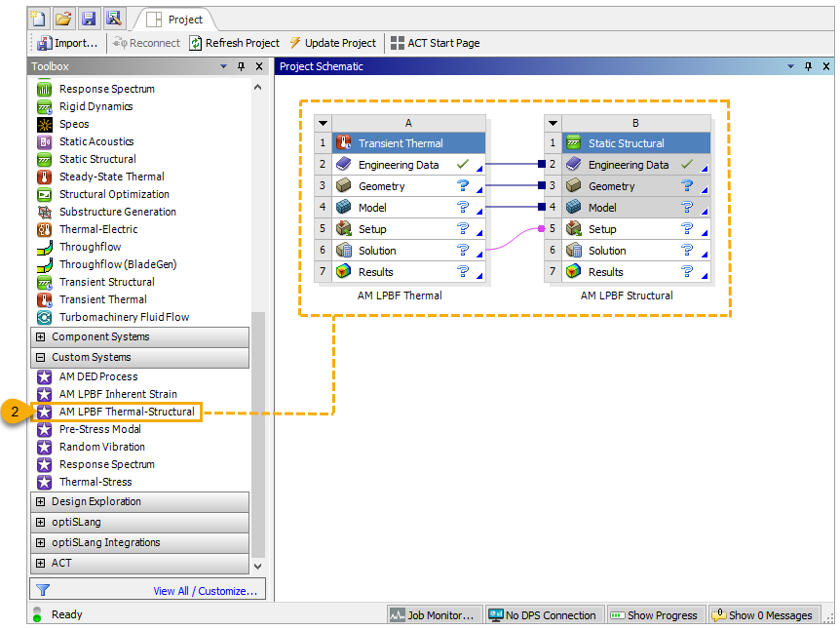840x630 pixels.
Task: Select Response Spectrum custom system
Action: [x=96, y=465]
